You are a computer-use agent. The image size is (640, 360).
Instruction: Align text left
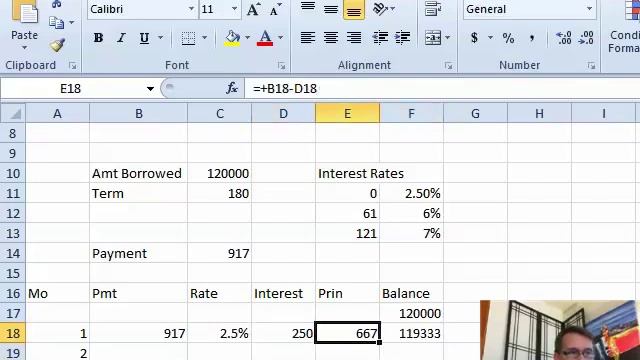pyautogui.click(x=308, y=38)
